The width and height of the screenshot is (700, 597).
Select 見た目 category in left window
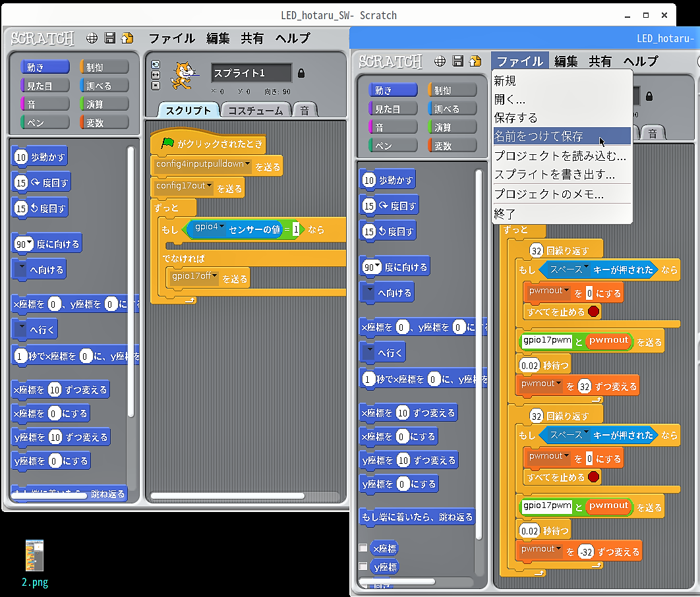tap(45, 85)
